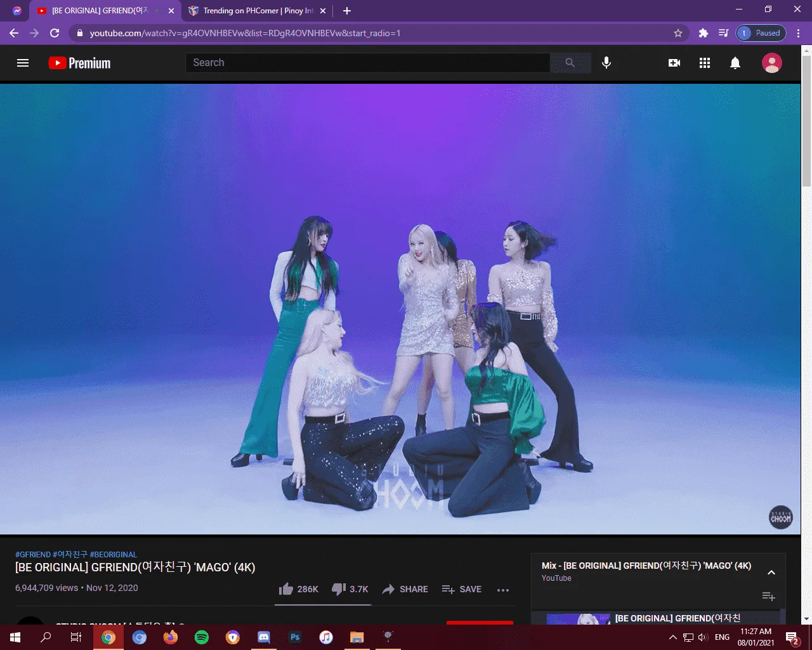Open the #여자친구 hashtag link

[70, 554]
